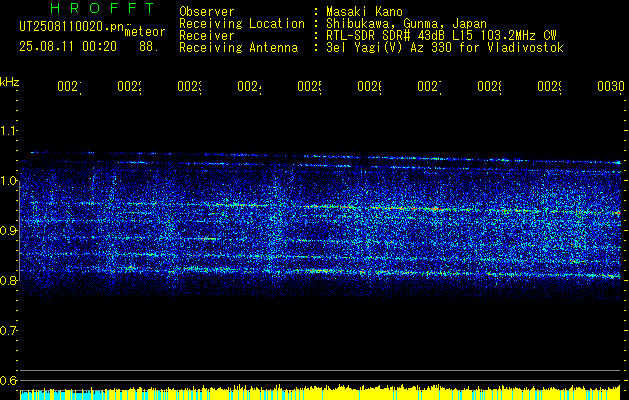Click the word meteor in the header
Image resolution: width=629 pixels, height=400 pixels.
click(x=145, y=32)
